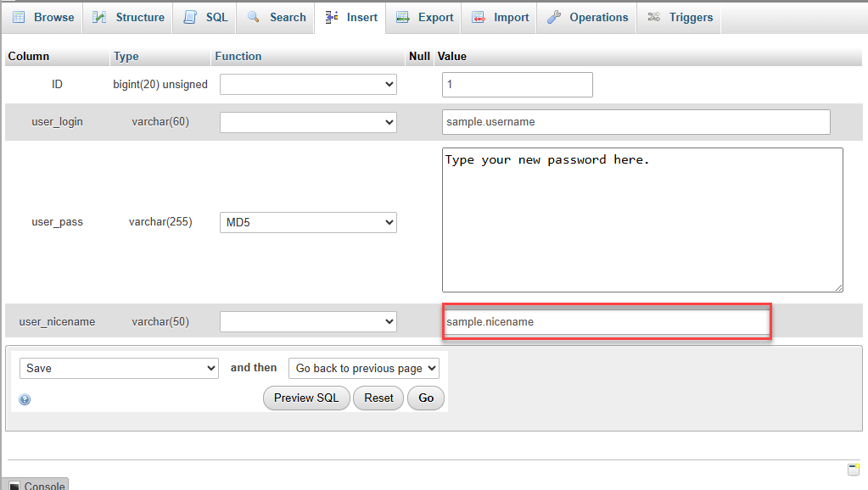Open the MD5 function dropdown for user_pass
This screenshot has height=490, width=868.
coord(307,222)
